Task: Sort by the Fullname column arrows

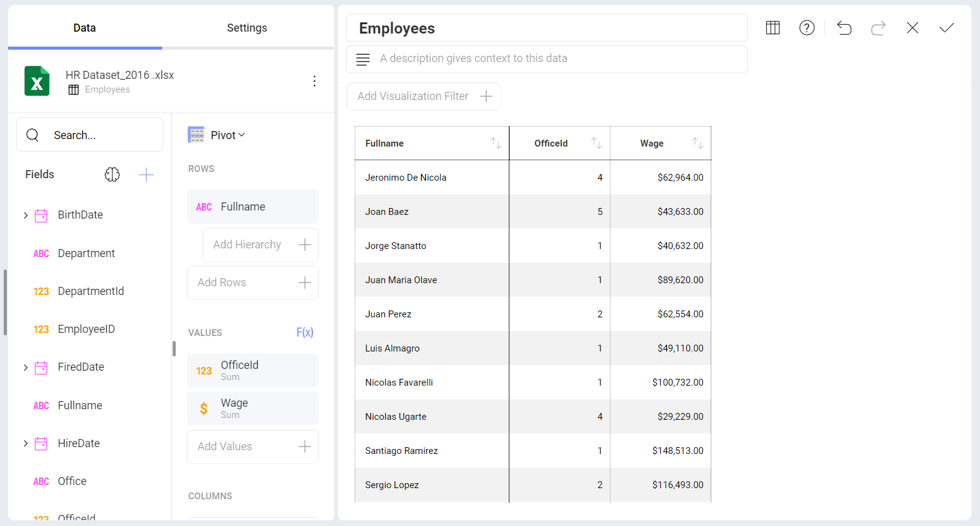Action: [x=496, y=143]
